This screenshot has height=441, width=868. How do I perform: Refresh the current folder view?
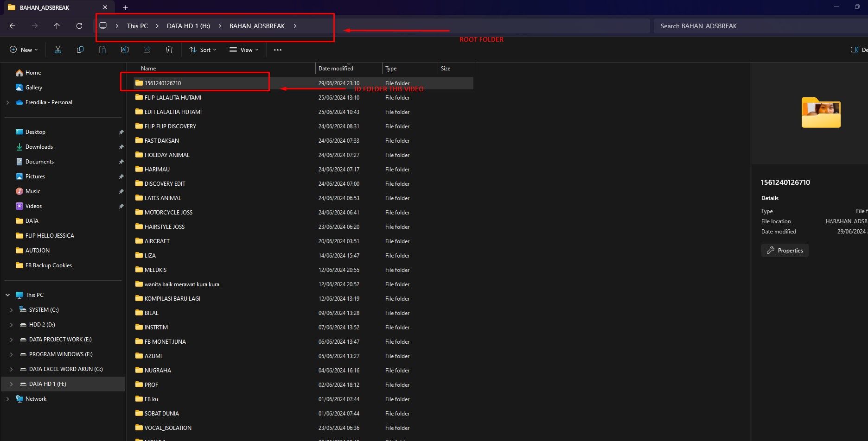click(x=79, y=26)
